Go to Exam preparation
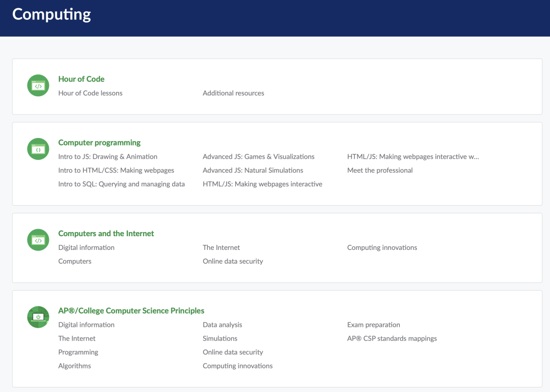The width and height of the screenshot is (550, 392). 374,325
